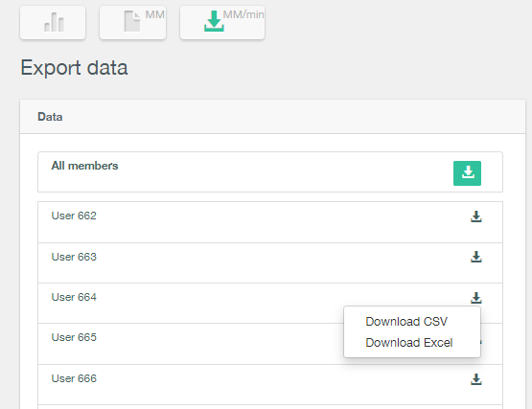Click green download button for All members
This screenshot has width=532, height=409.
467,173
